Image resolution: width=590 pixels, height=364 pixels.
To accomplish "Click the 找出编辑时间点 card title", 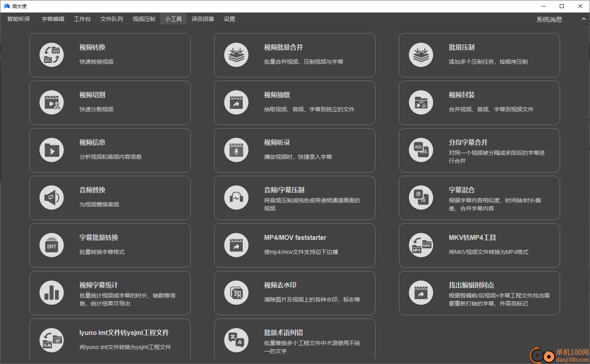I will [x=471, y=285].
